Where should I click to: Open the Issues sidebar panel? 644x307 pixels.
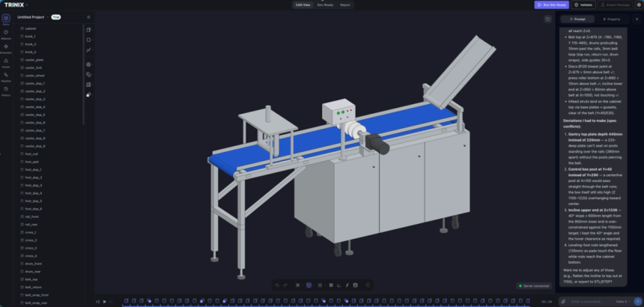click(x=6, y=62)
